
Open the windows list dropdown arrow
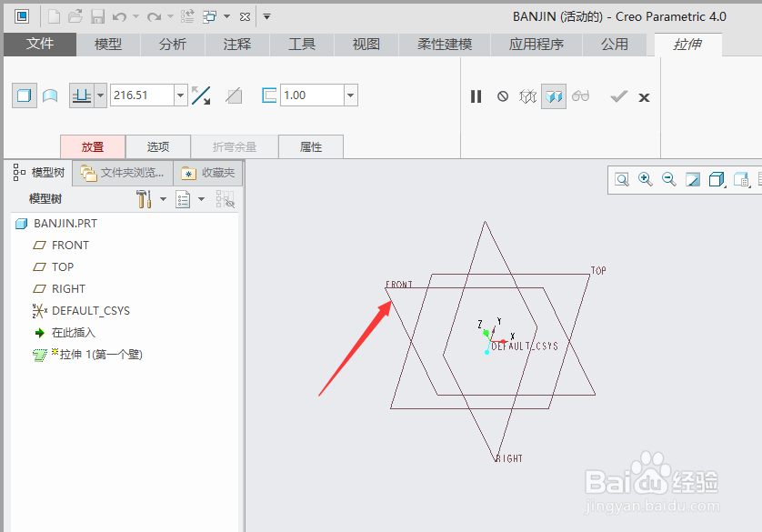[227, 17]
